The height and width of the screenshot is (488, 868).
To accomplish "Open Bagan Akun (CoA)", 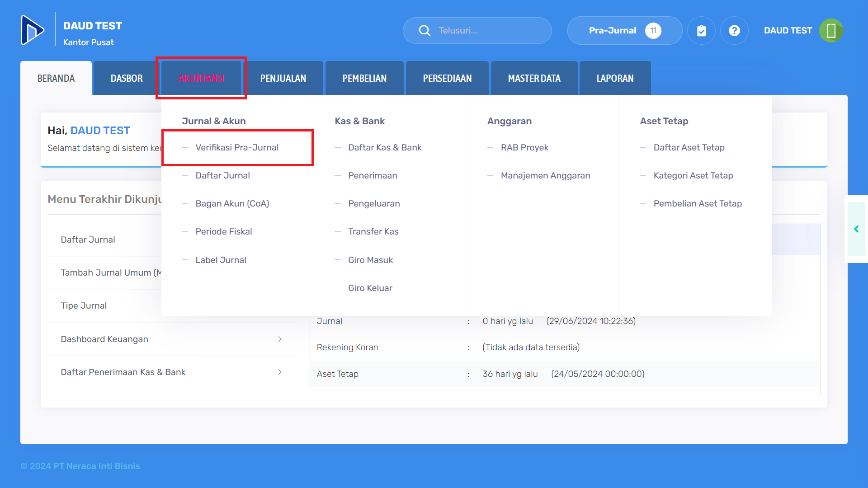I will tap(232, 203).
